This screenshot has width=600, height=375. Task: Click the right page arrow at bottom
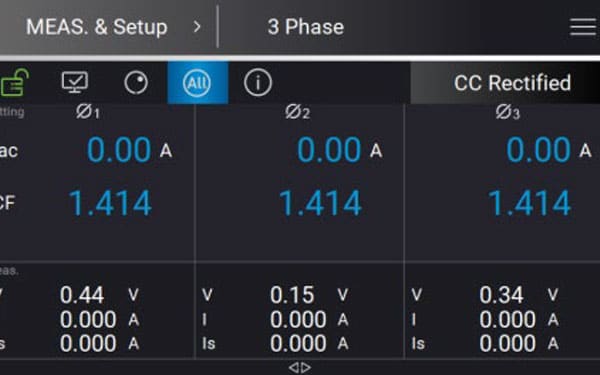(x=306, y=368)
